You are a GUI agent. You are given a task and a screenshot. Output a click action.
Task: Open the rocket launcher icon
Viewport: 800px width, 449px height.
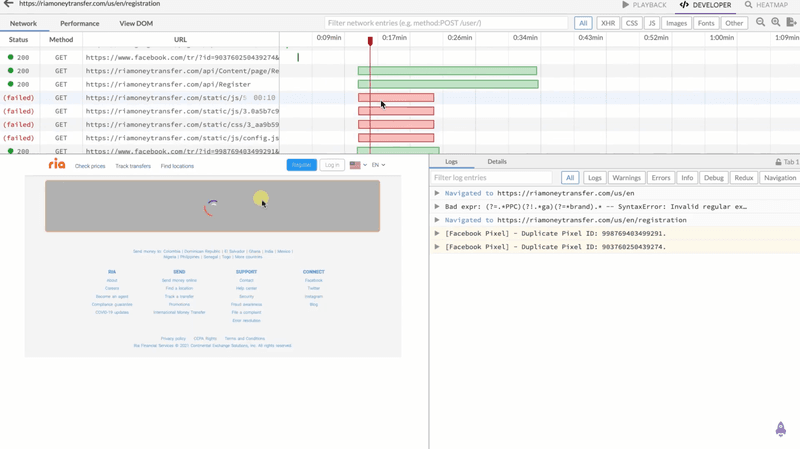pyautogui.click(x=781, y=429)
